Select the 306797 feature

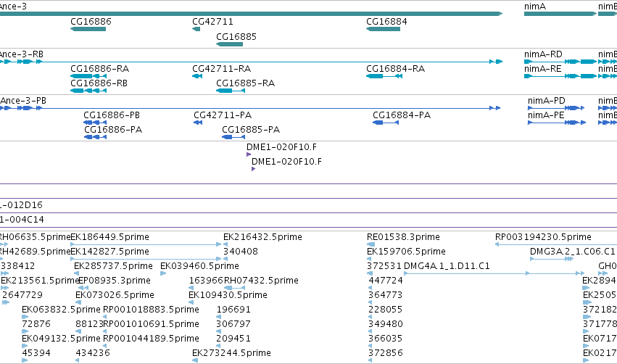(219, 331)
